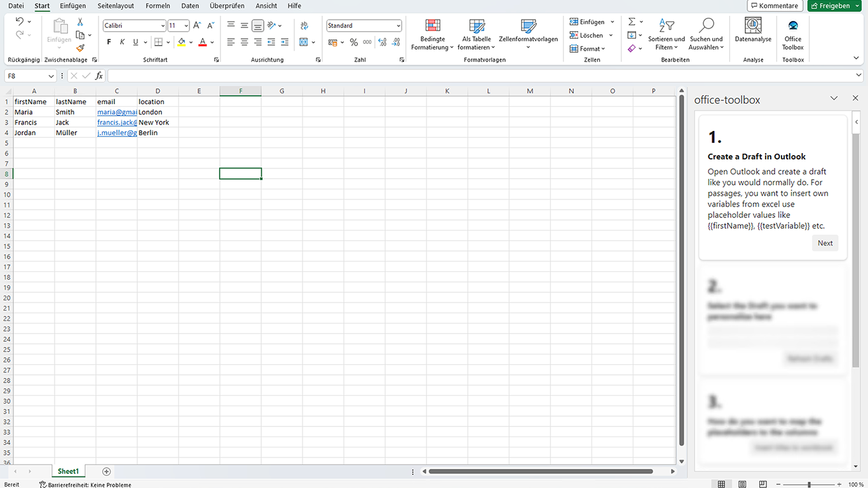Click the Clear eraser icon in Bearbeiten
Screen dimensions: 868x488
tap(632, 48)
